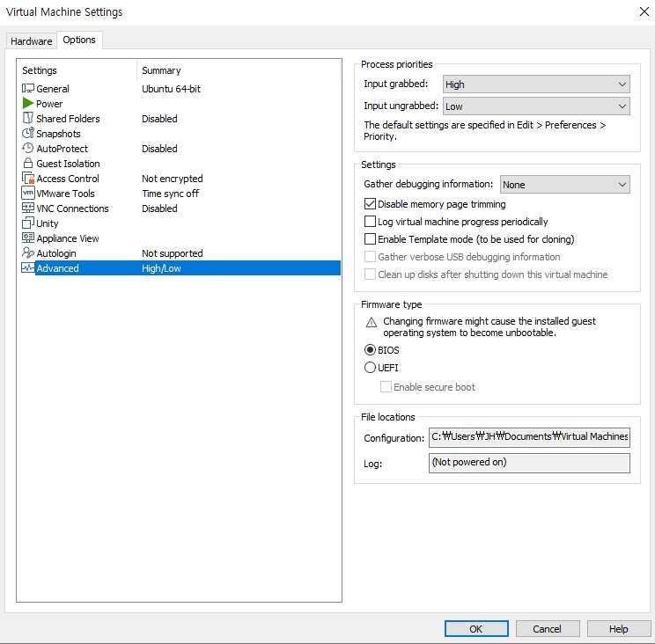Click the VMware Tools vm icon
Viewport: 655px width, 644px height.
pyautogui.click(x=27, y=193)
